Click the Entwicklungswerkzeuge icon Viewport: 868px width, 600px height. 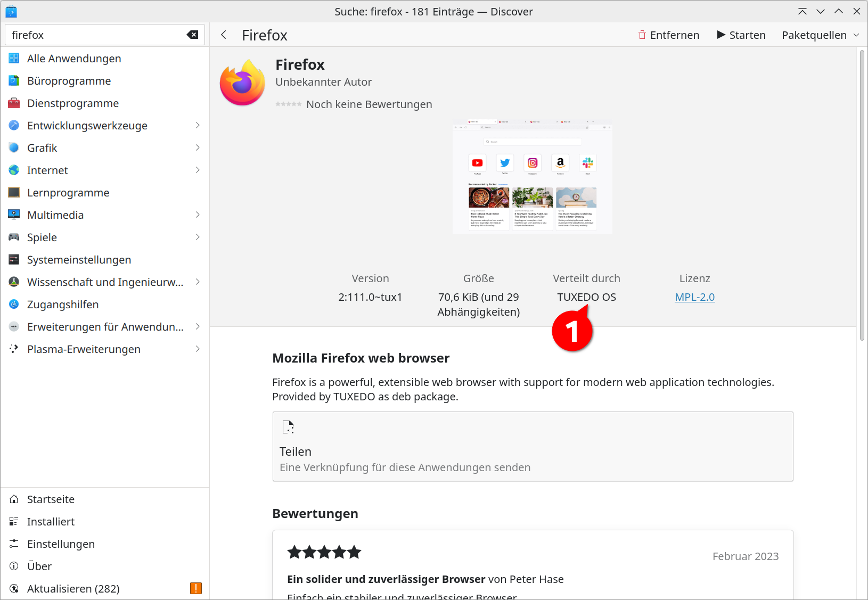[14, 126]
